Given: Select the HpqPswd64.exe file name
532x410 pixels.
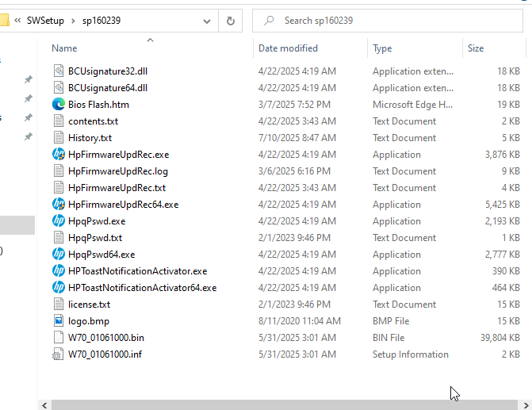Looking at the screenshot, I should pos(101,254).
